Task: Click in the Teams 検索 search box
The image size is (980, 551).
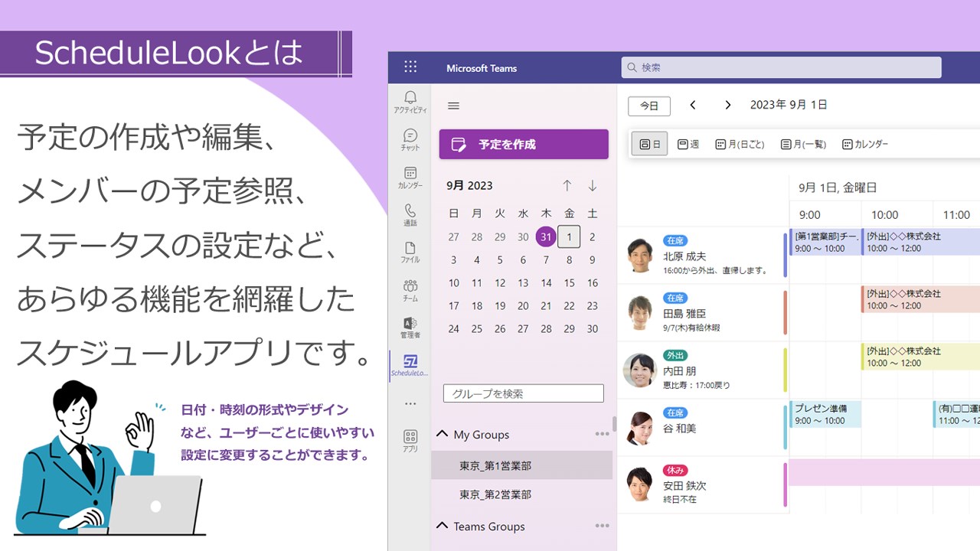Action: (x=781, y=67)
